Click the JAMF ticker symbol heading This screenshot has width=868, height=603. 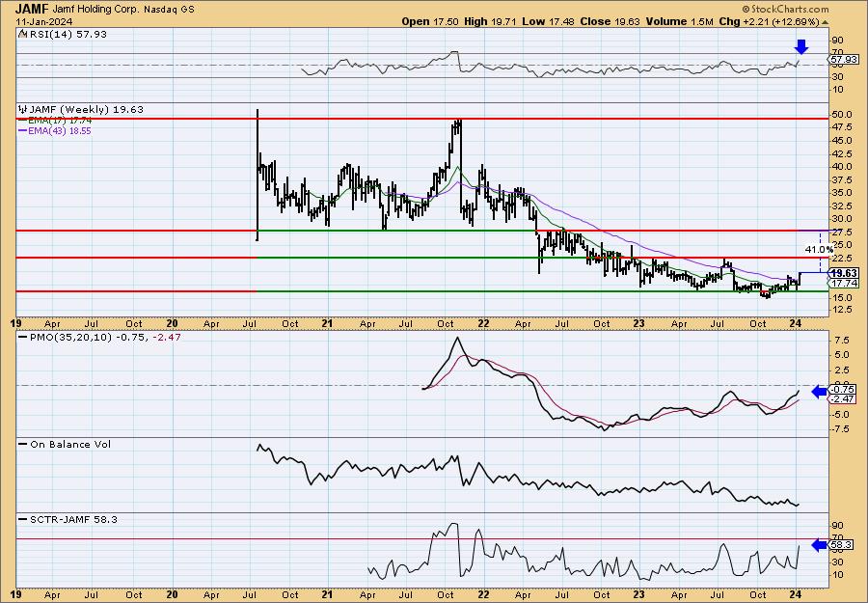coord(31,9)
